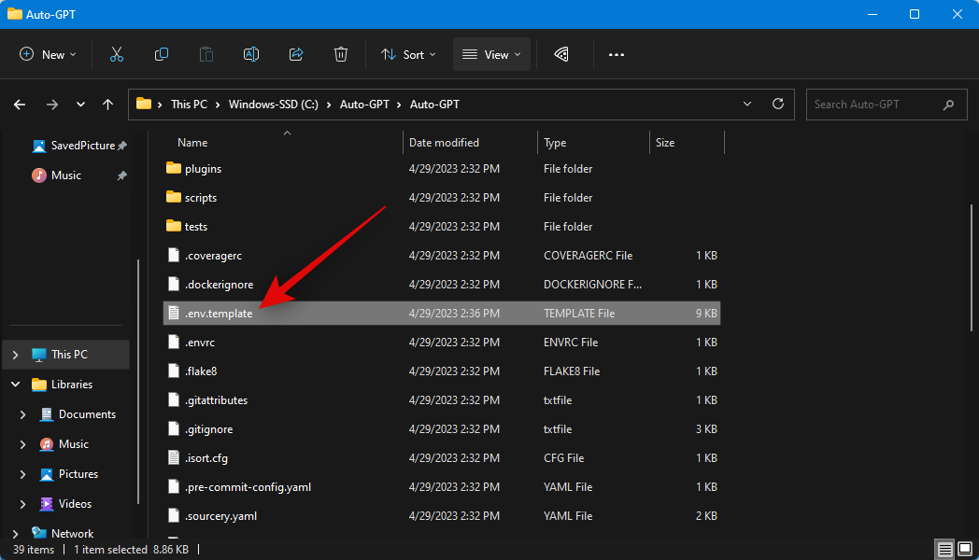The width and height of the screenshot is (979, 560).
Task: Click the Network icon in sidebar
Action: [38, 533]
